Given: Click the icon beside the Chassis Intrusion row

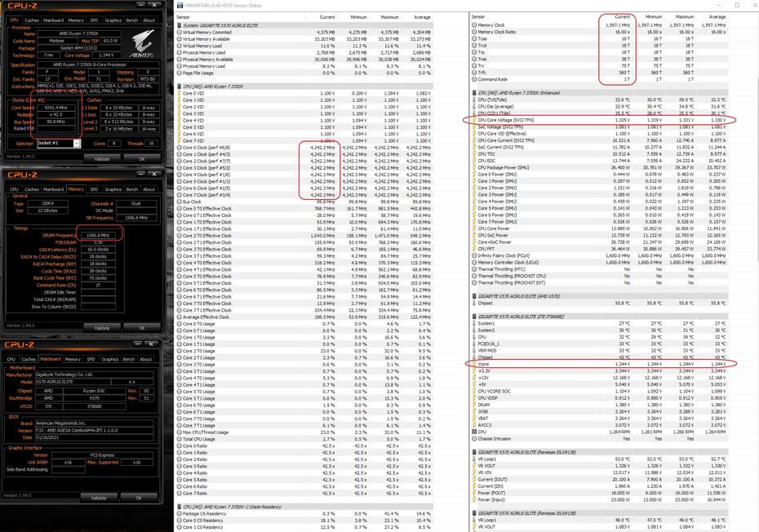Looking at the screenshot, I should coord(474,438).
